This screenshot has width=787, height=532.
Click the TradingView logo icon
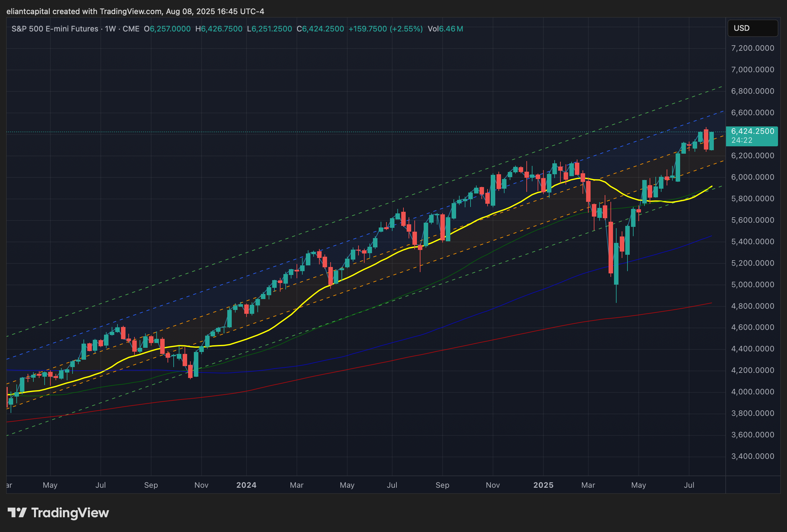point(17,512)
